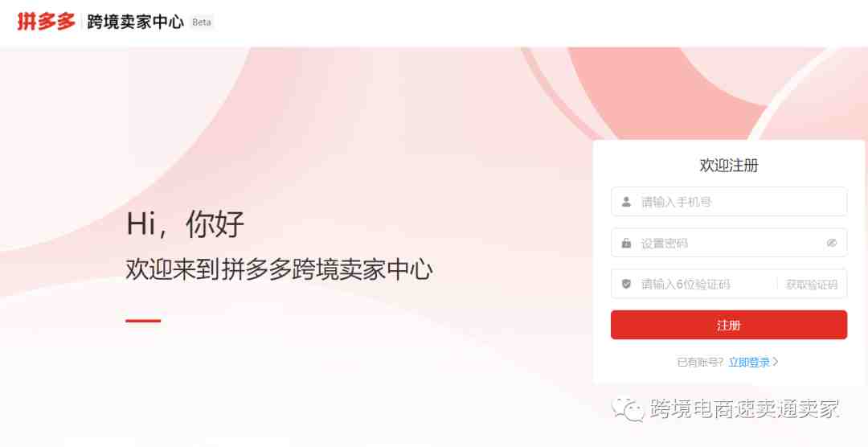Open the 立即登录 login link
Image resolution: width=868 pixels, height=447 pixels.
pyautogui.click(x=749, y=363)
